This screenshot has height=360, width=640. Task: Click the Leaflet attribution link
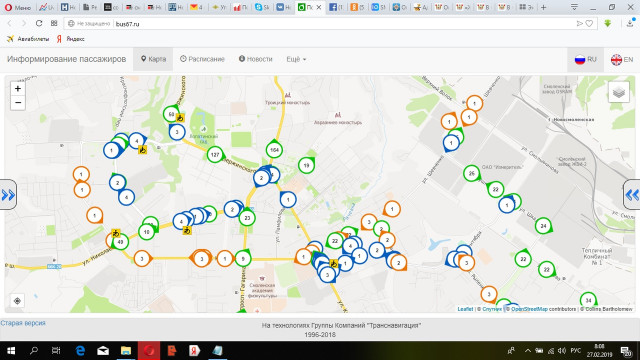click(465, 309)
